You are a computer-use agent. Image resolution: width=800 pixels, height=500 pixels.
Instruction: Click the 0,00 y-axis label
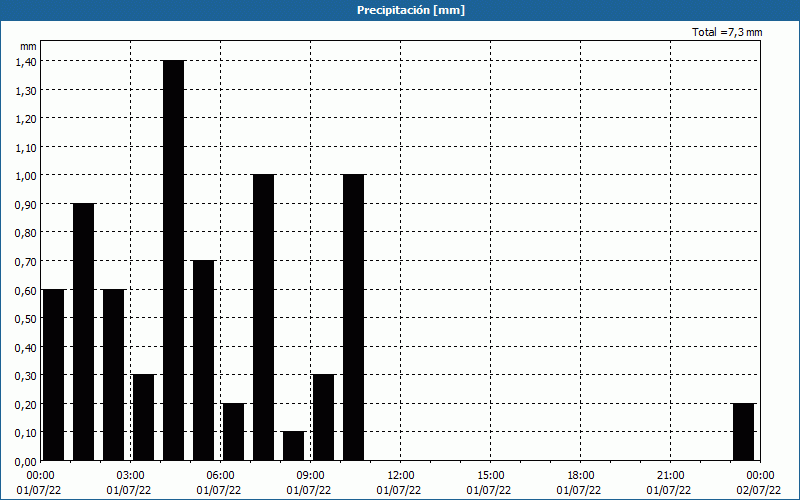pos(26,462)
